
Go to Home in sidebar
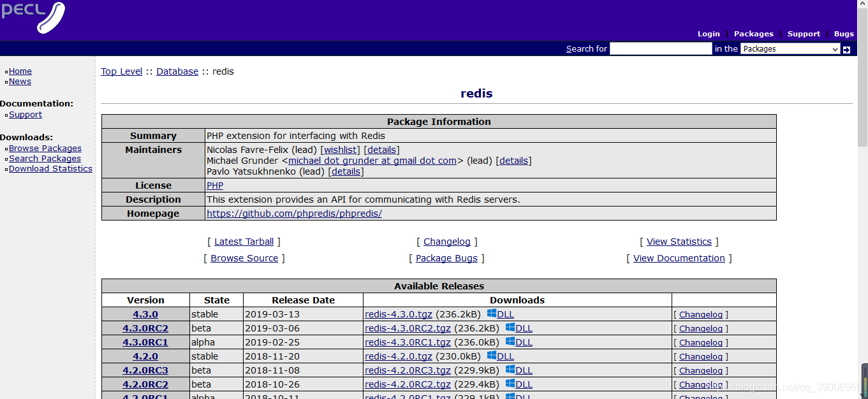[x=20, y=71]
